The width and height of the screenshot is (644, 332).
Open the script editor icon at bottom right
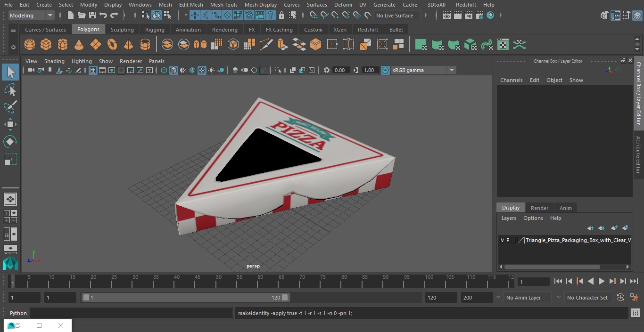coord(635,313)
